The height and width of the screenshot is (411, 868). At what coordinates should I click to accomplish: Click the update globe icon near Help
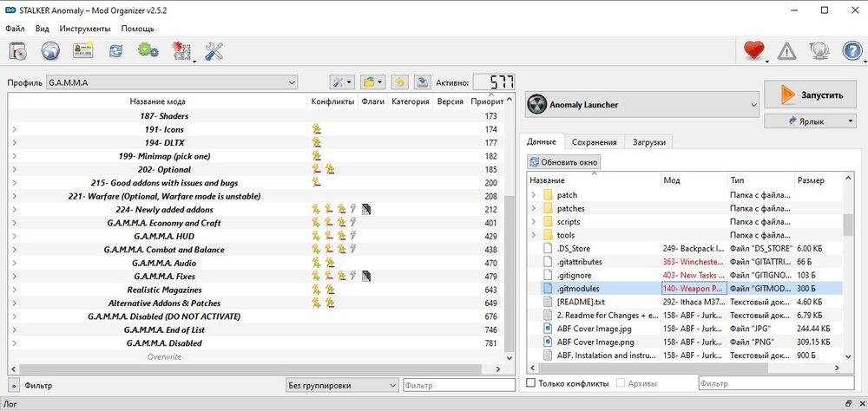819,51
